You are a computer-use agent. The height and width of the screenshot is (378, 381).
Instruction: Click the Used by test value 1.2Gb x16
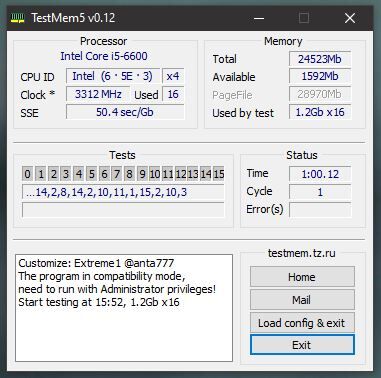point(320,112)
